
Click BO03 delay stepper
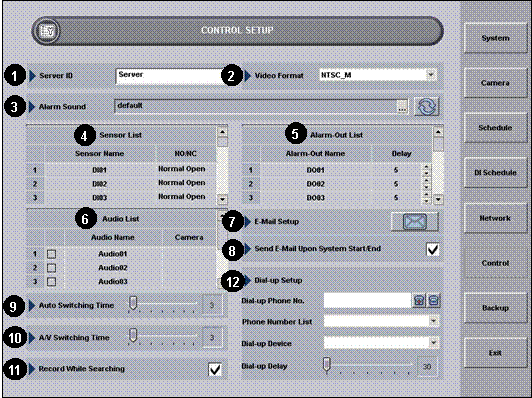(426, 198)
